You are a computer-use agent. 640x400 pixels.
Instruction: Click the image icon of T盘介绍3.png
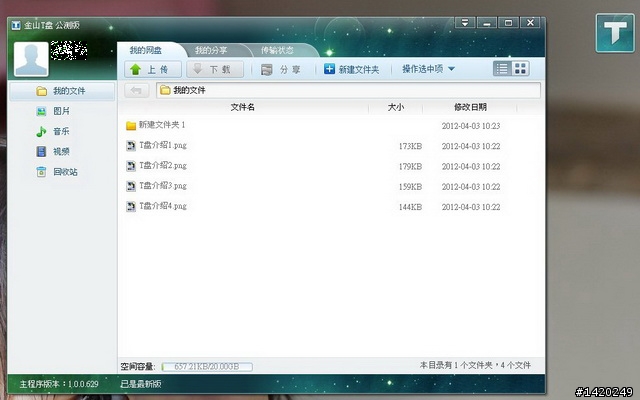pos(131,186)
